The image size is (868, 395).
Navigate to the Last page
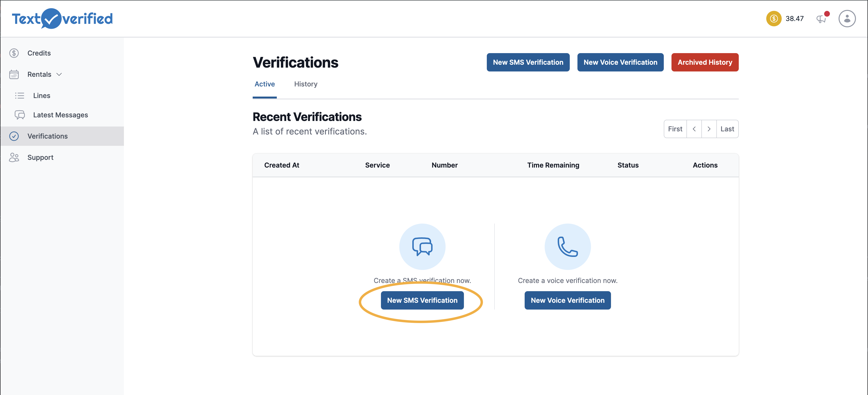pos(727,128)
